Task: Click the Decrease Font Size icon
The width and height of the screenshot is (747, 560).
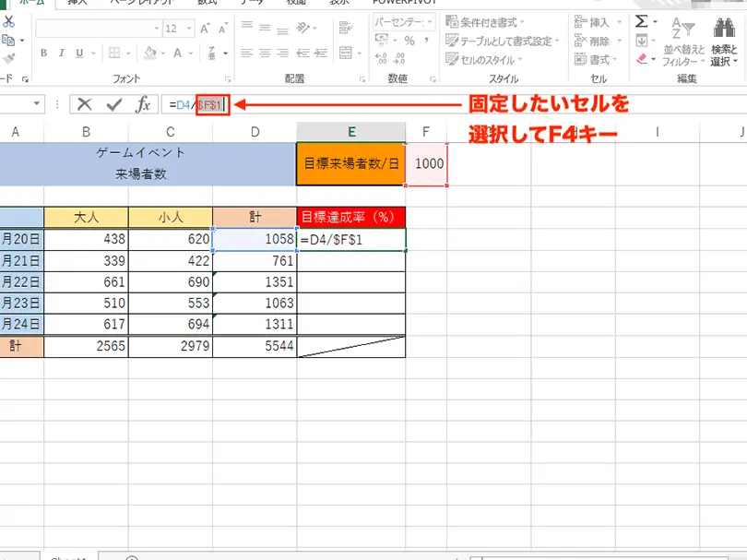Action: coord(223,29)
